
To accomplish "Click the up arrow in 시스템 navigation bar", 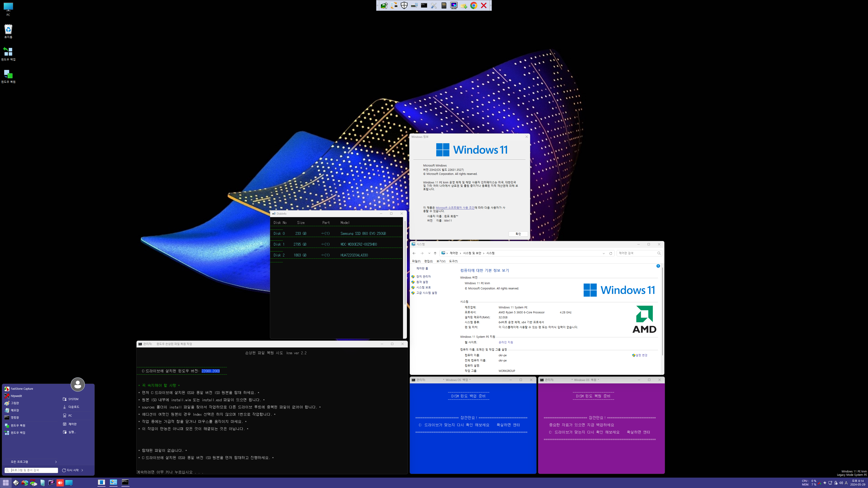I will pyautogui.click(x=435, y=253).
